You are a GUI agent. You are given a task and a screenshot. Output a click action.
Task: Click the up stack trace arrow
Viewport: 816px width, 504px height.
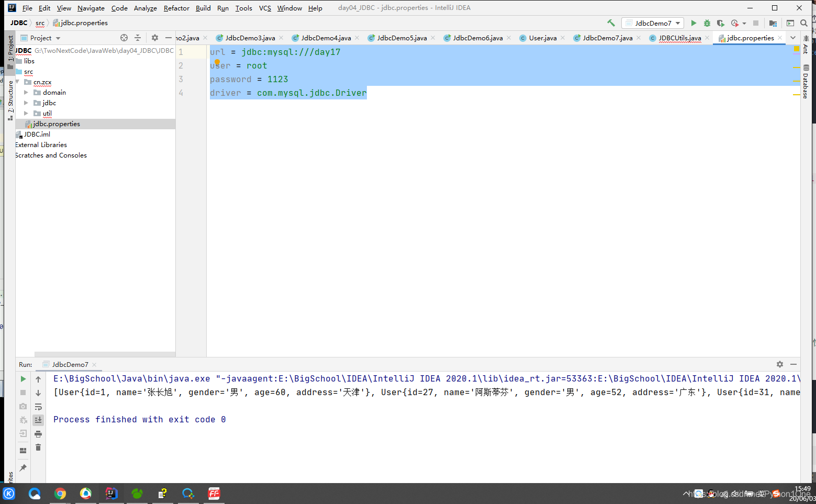coord(38,379)
